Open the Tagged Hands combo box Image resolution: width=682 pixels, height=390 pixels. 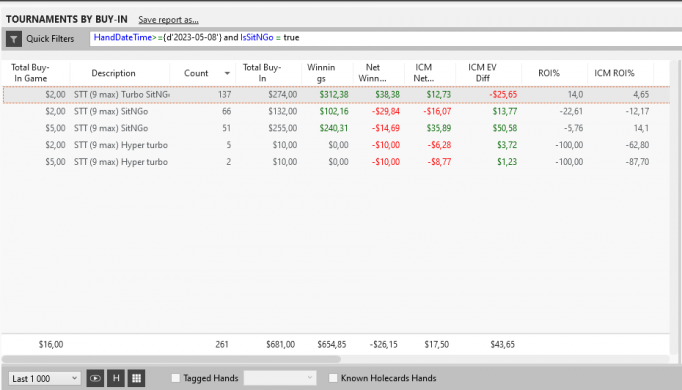pyautogui.click(x=280, y=378)
